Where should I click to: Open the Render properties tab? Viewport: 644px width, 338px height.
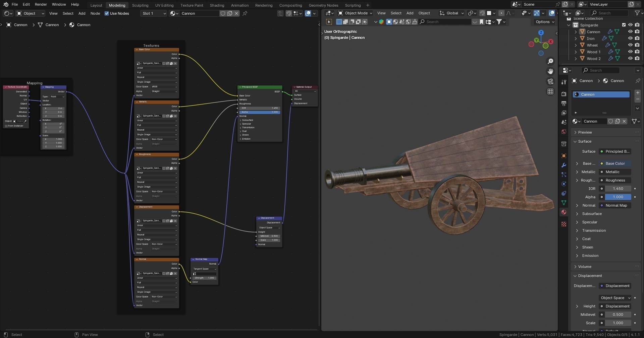click(564, 94)
